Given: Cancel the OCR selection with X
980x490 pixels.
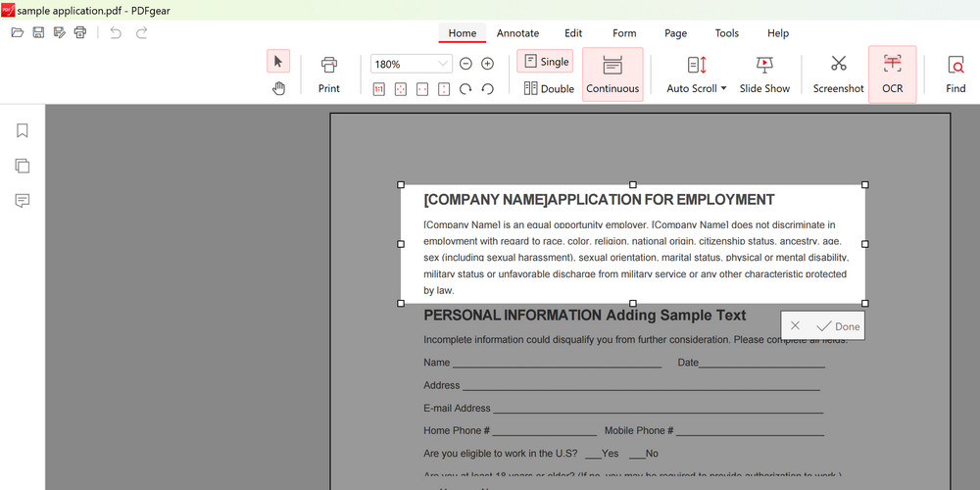Looking at the screenshot, I should (x=795, y=325).
